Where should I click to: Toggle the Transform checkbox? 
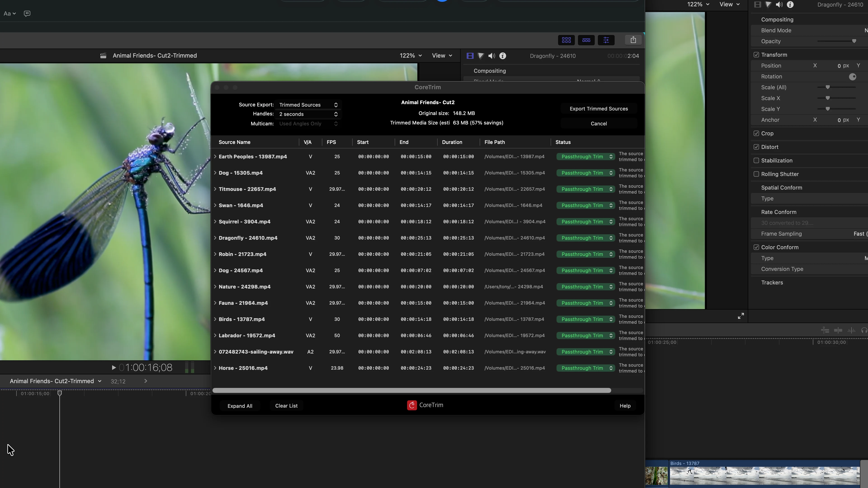(757, 54)
